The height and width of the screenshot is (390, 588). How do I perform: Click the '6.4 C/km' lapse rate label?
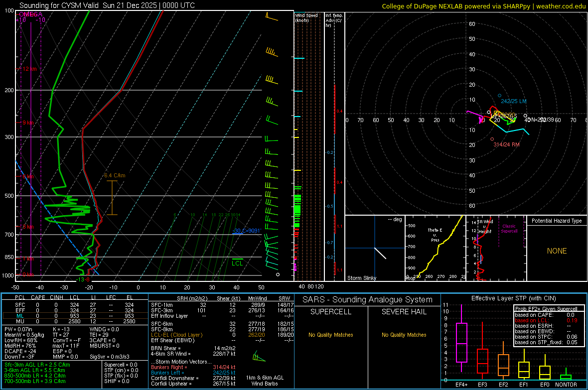coord(115,175)
